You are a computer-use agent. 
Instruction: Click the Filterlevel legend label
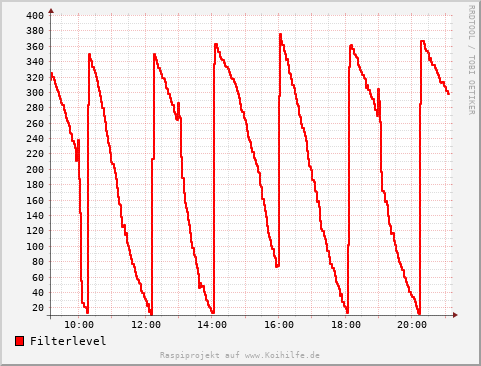coord(68,341)
